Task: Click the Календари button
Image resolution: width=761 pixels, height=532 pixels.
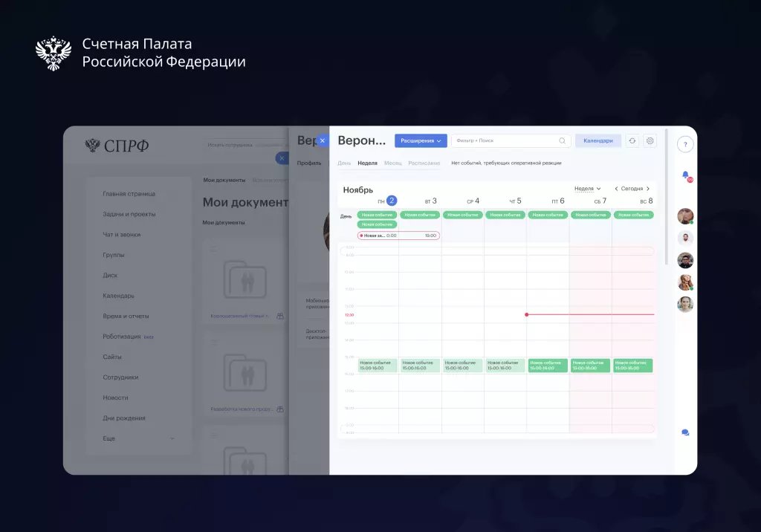Action: click(598, 140)
